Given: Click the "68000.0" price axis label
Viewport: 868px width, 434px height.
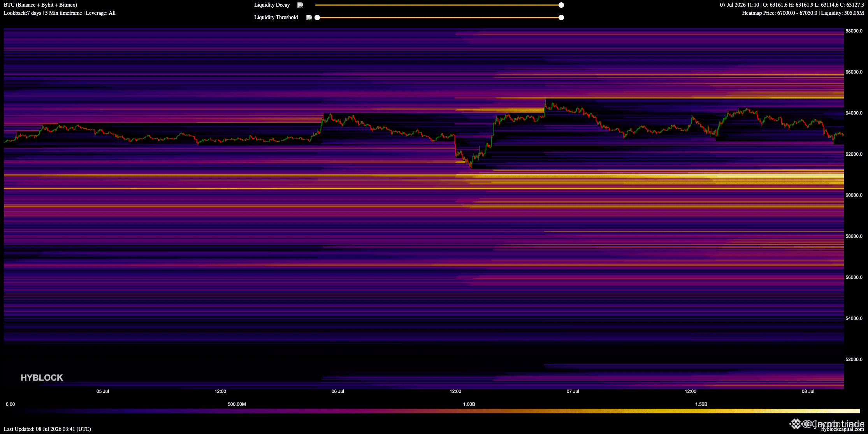Looking at the screenshot, I should (854, 31).
